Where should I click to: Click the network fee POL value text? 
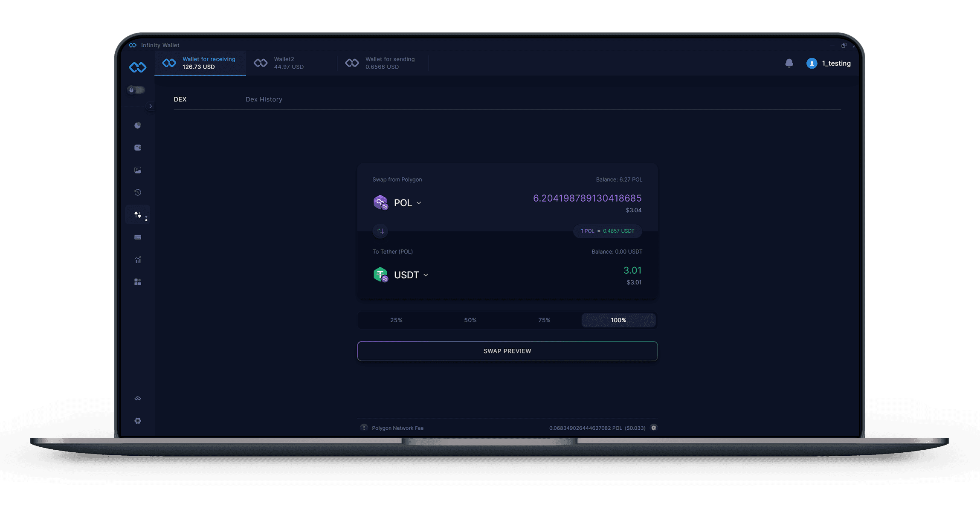(597, 428)
